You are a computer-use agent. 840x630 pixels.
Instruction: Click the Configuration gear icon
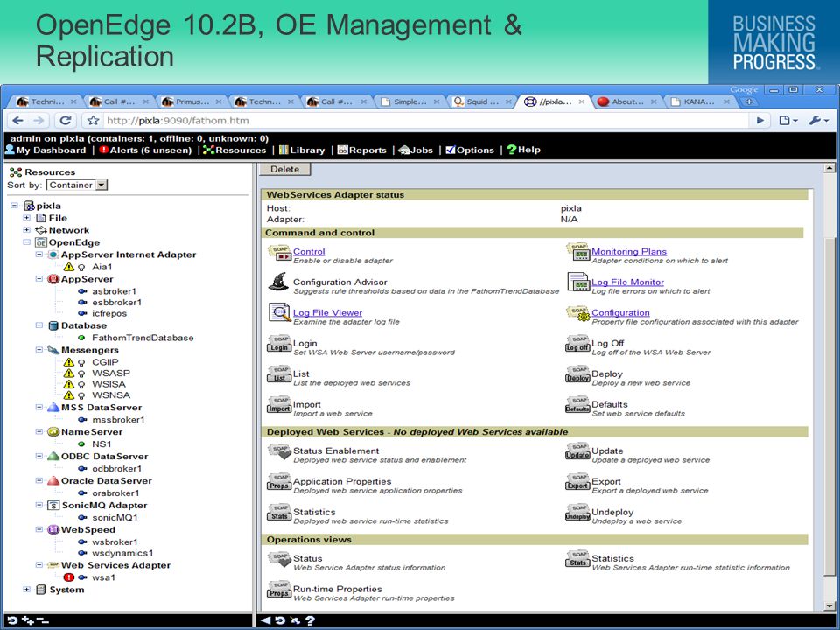tap(578, 313)
